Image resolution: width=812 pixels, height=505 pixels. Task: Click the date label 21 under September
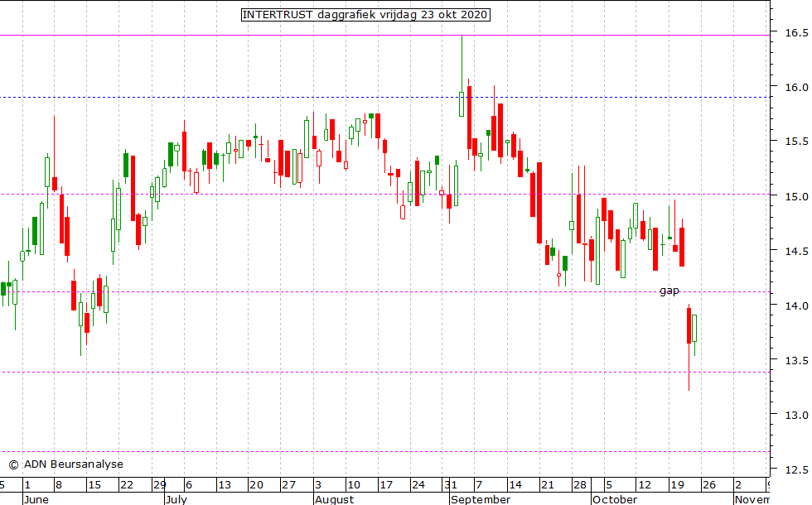pos(548,485)
